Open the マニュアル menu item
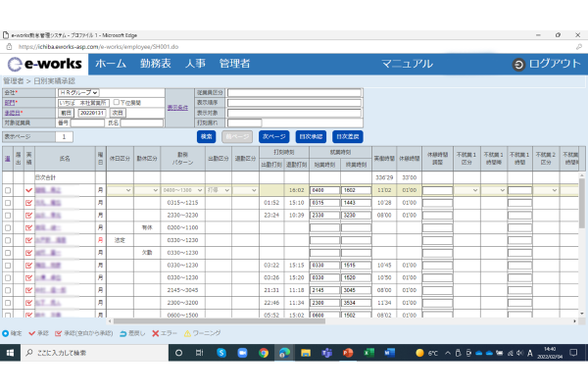 coord(408,64)
